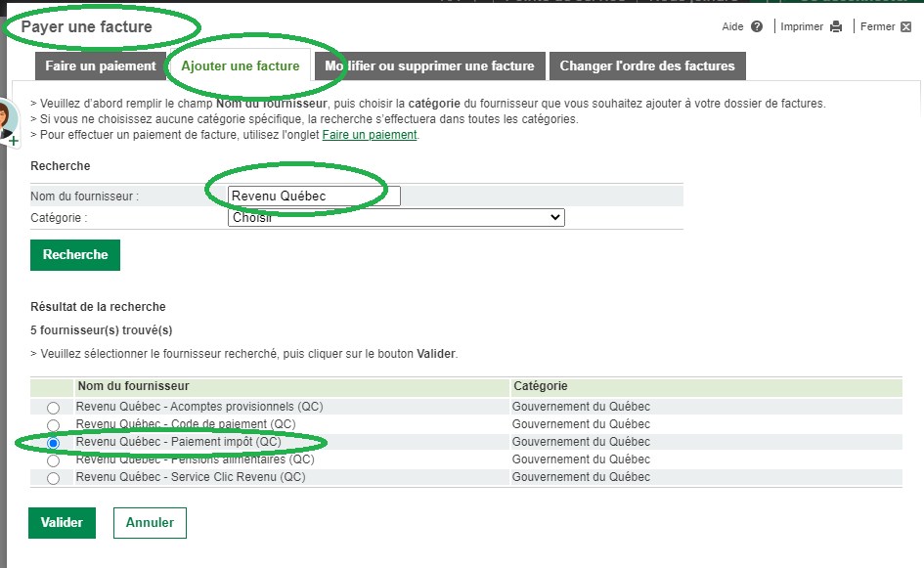Open the assistant avatar with plus sign

(8, 122)
